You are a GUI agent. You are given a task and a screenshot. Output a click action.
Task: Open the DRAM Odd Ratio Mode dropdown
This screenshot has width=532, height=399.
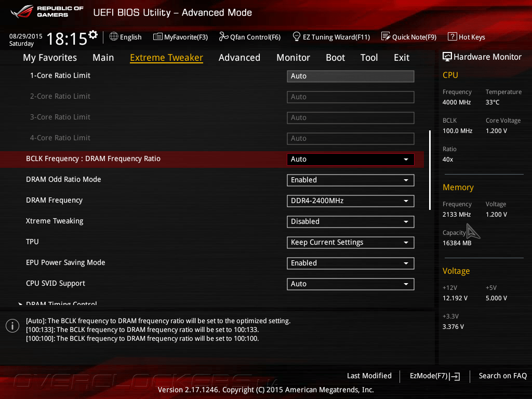tap(351, 180)
